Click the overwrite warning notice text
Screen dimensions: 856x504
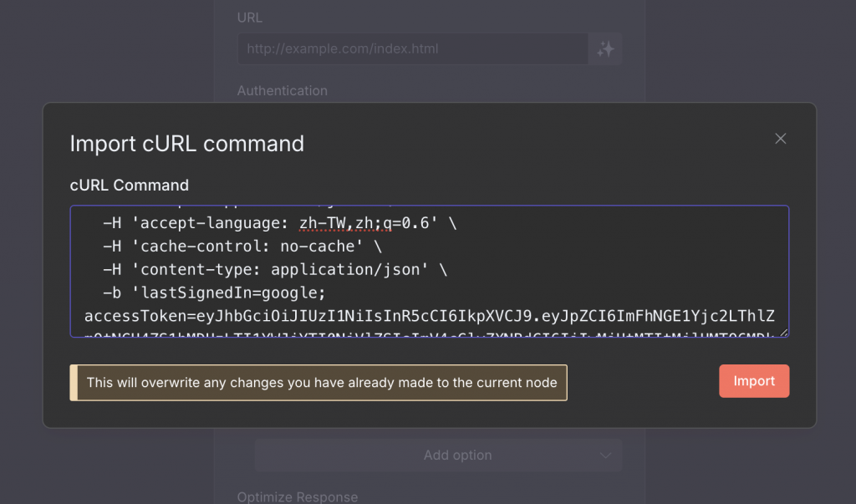tap(322, 382)
